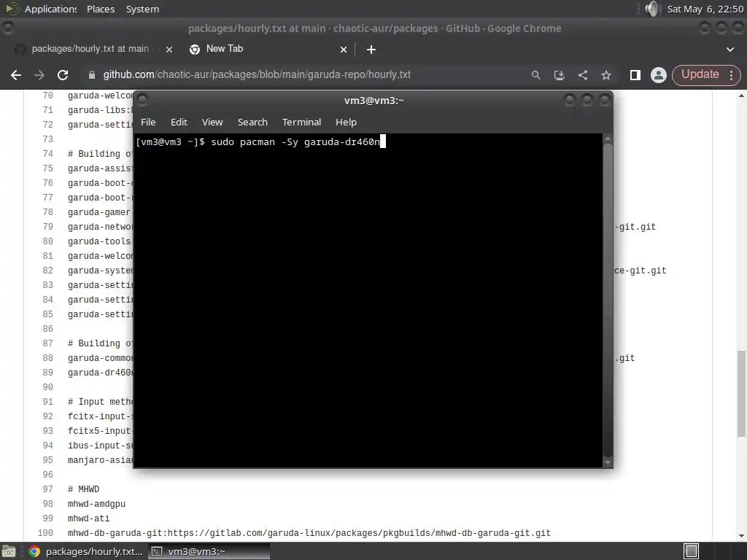Click the terminal's vertical scrollbar track
Screen dimensions: 747x560
tap(608, 300)
